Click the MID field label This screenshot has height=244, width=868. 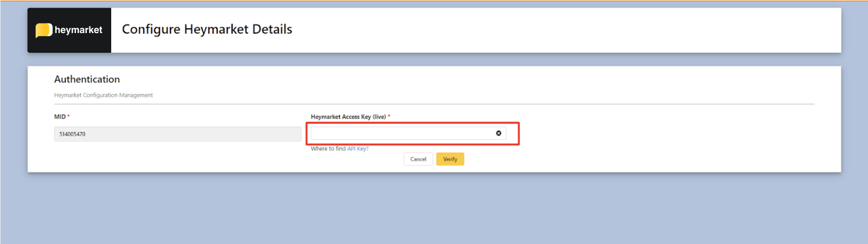point(60,116)
